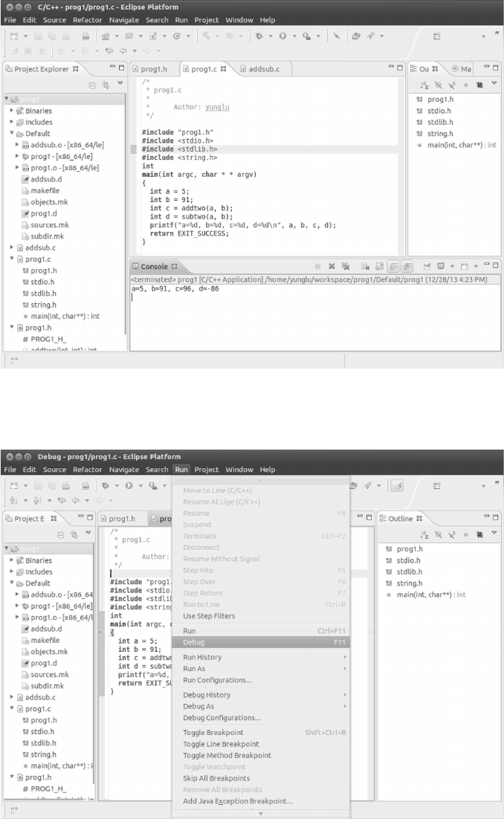Click Open Perspective icon in top window
The image size is (504, 819).
(x=436, y=36)
